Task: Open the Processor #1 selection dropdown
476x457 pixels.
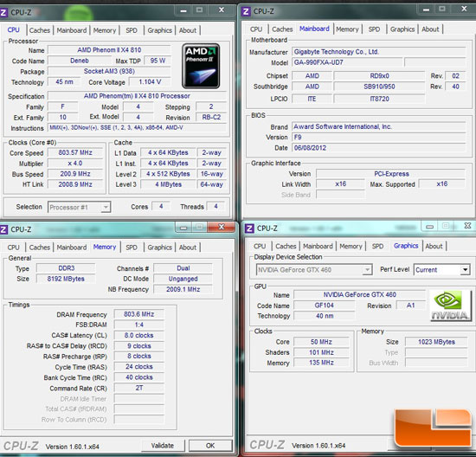Action: tap(79, 207)
